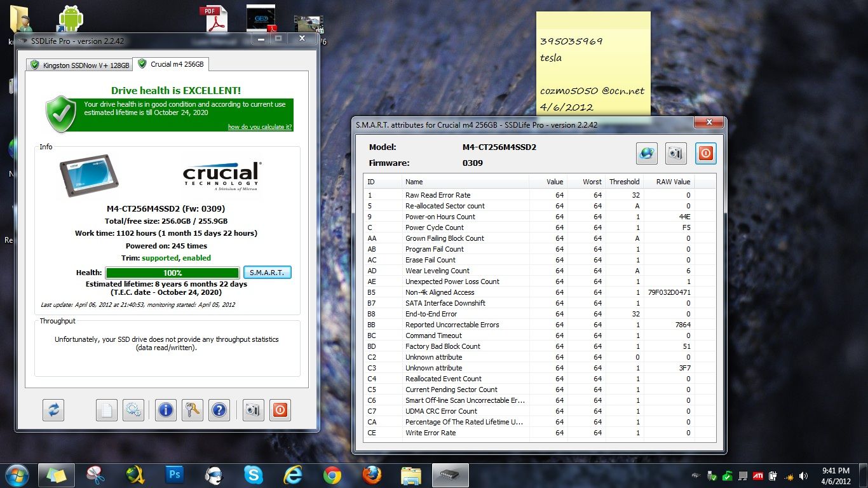Open Sticky Notes from the taskbar
This screenshot has width=868, height=488.
[57, 475]
